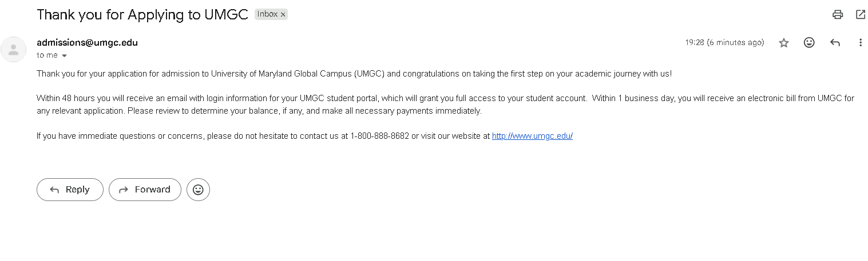Click emoji reaction button beside Forward
Image resolution: width=868 pixels, height=261 pixels.
click(198, 190)
